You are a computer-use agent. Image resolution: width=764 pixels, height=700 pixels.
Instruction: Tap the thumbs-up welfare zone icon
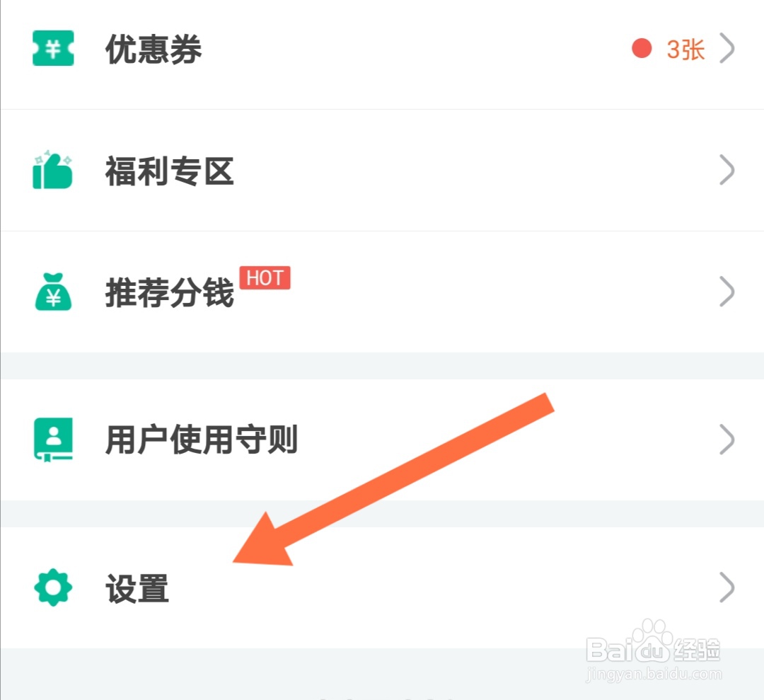[52, 170]
